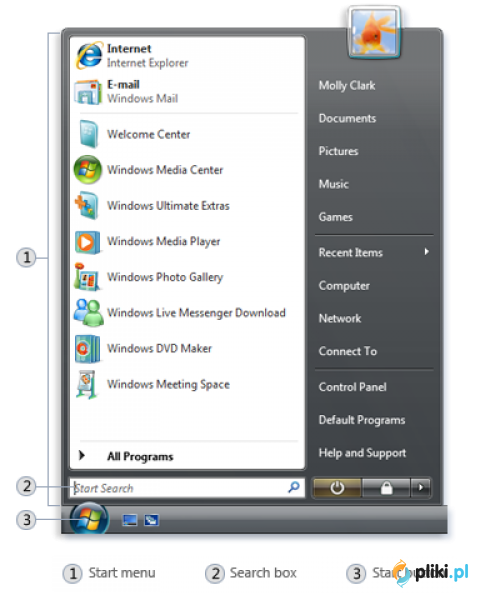This screenshot has height=600, width=480.
Task: Launch the Windows Media Center icon
Action: [88, 170]
